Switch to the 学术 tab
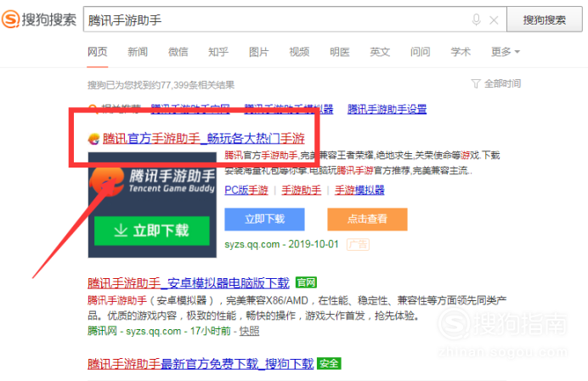The width and height of the screenshot is (588, 381). coord(461,51)
